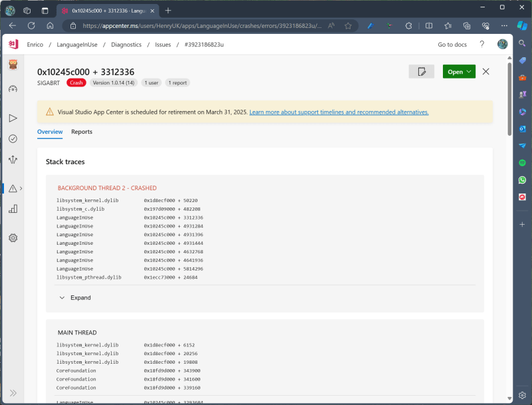Click the Go to docs link

(452, 45)
